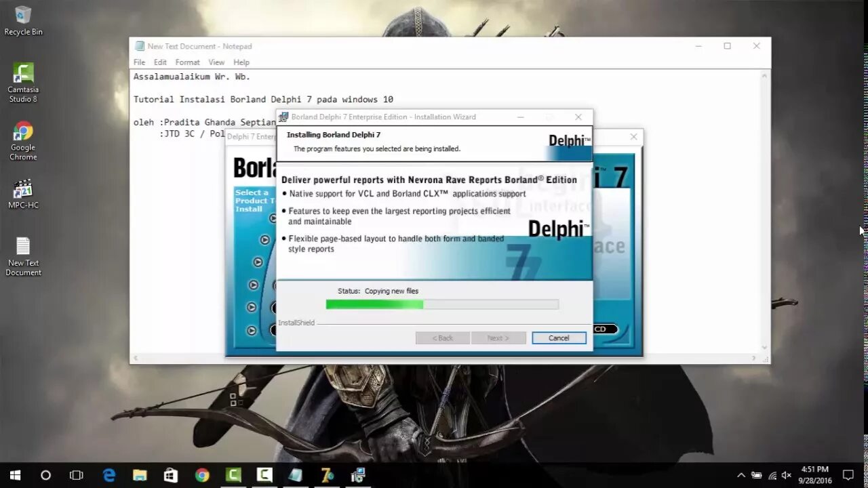Image resolution: width=868 pixels, height=488 pixels.
Task: Click the 'Assalamualaikum Wr. Wb.' line in Notepad
Action: [192, 77]
